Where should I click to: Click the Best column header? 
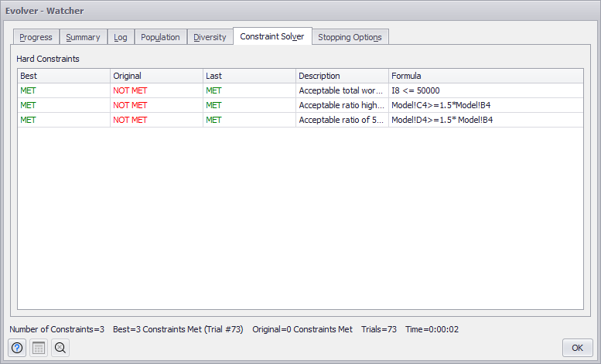pos(63,76)
